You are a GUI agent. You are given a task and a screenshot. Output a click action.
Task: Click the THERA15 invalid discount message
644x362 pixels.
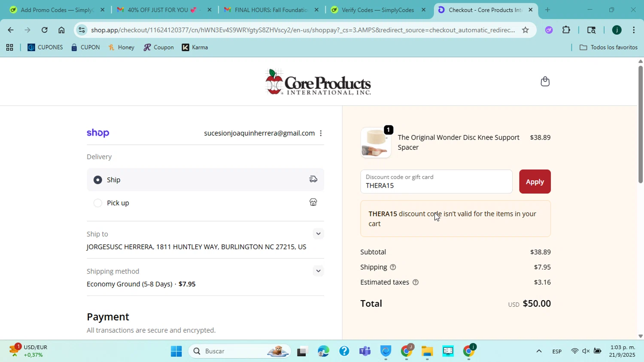[x=456, y=219]
